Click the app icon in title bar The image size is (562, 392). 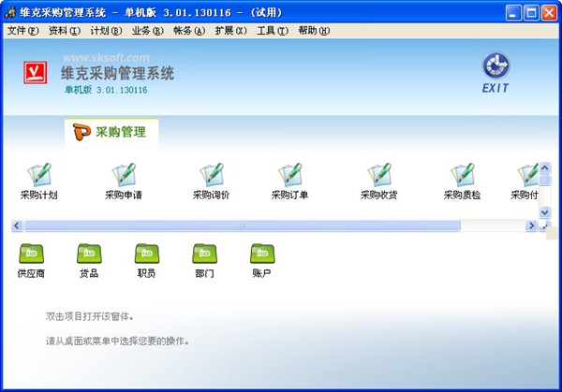(10, 12)
